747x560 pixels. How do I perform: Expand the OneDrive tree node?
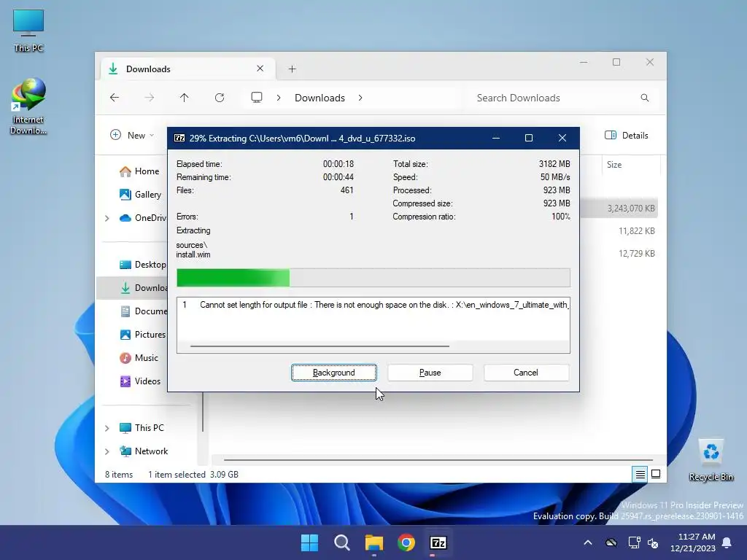(107, 218)
